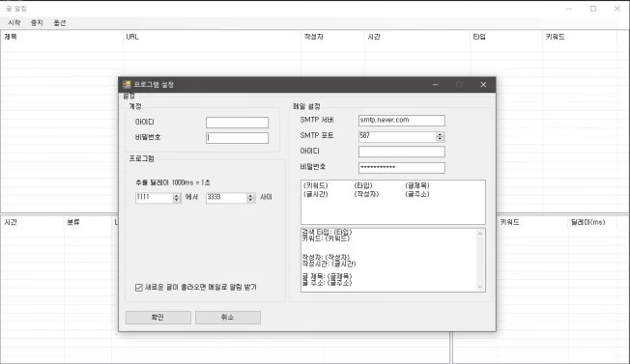Viewport: 630px width, 364px height.
Task: Increase the 1111 delay with up arrow
Action: (x=177, y=195)
